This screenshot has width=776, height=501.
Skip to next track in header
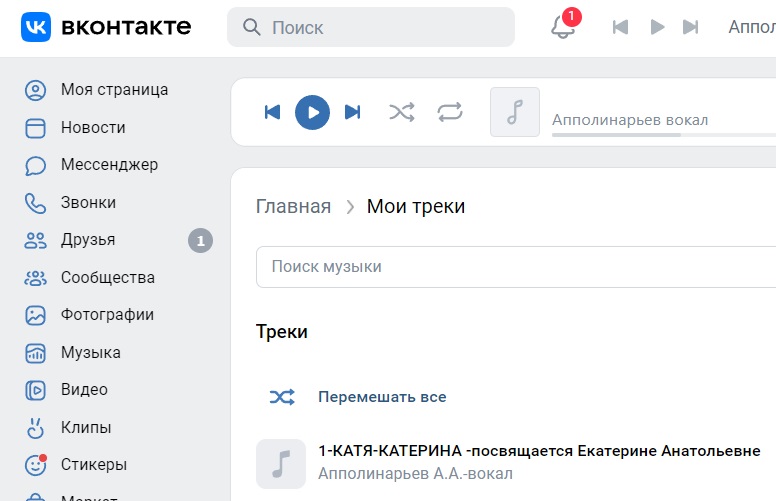(x=690, y=27)
